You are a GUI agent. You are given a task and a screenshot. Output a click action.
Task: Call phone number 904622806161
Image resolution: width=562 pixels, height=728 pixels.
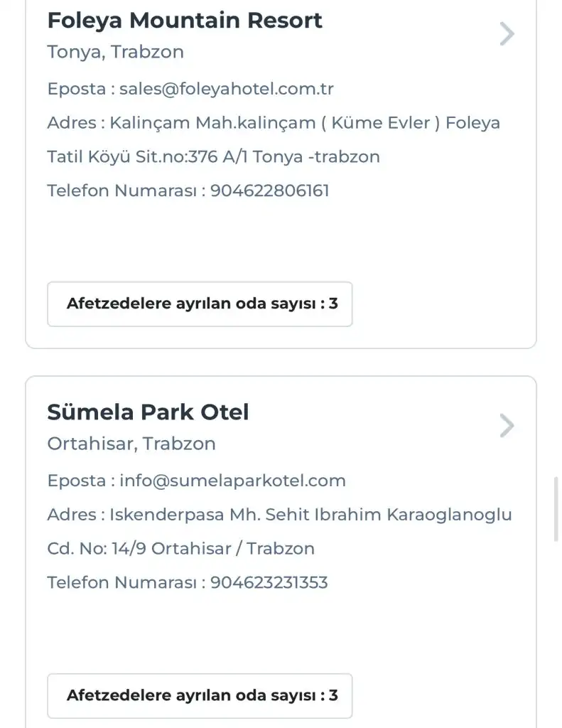(269, 191)
